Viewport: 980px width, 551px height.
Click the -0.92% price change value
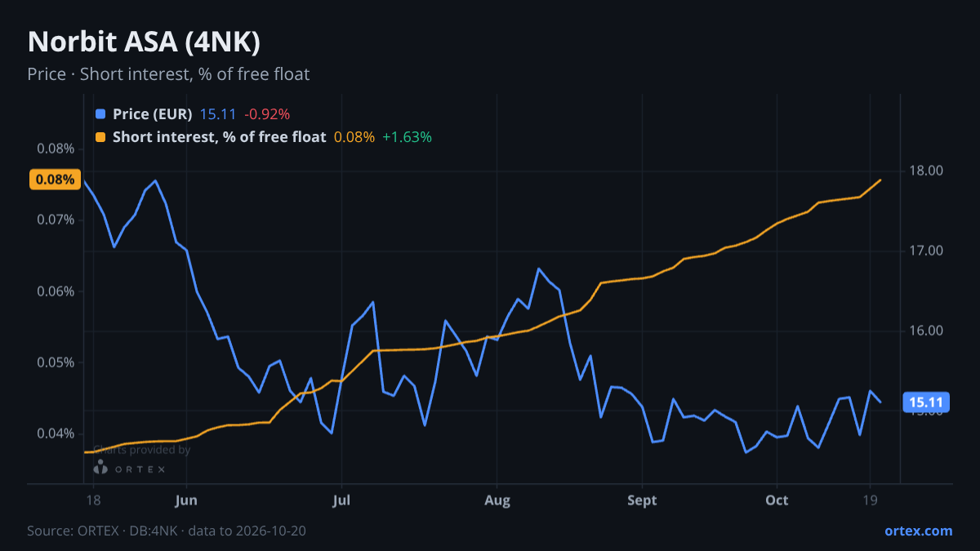click(267, 114)
